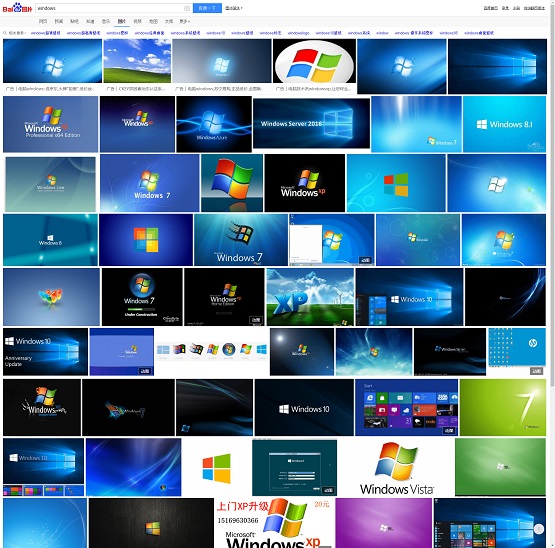555x548 pixels.
Task: Open the Windows Server 2016 thumbnail
Action: coord(311,124)
